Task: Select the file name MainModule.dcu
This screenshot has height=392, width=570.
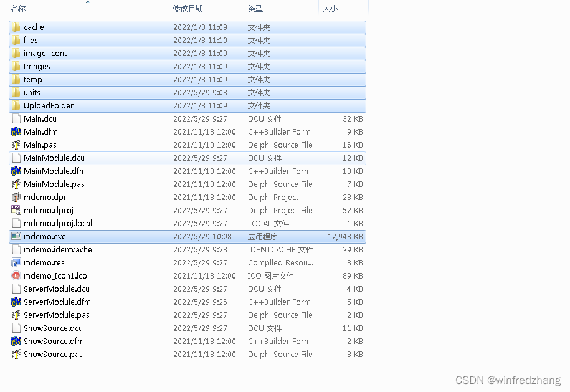Action: pos(54,158)
